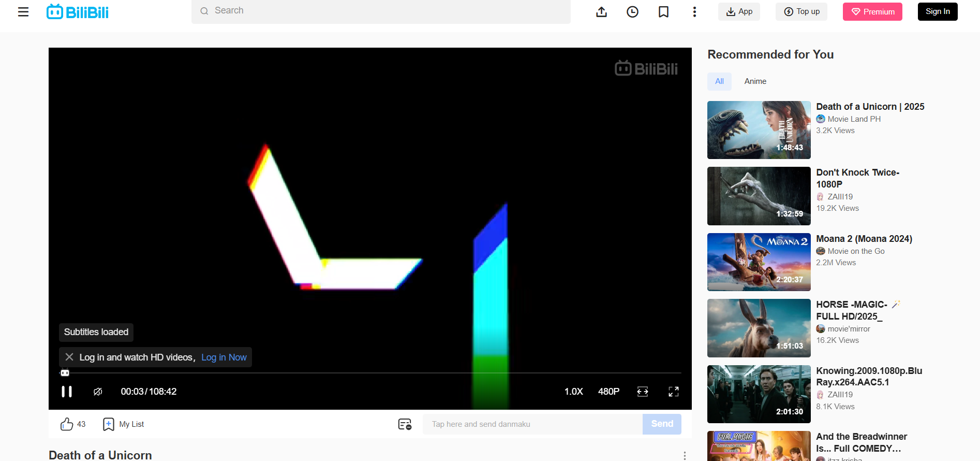This screenshot has height=461, width=980.
Task: Click the Sign In button
Action: coord(938,11)
